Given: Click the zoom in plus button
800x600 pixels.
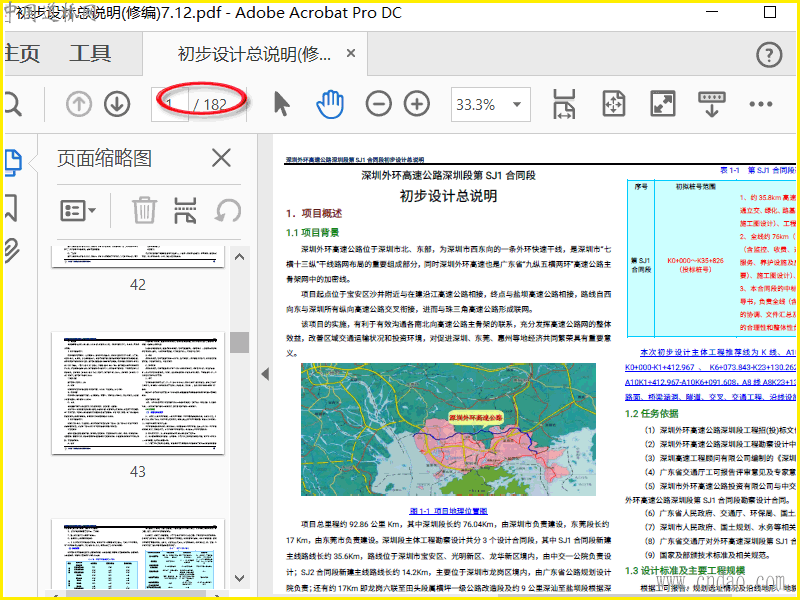Looking at the screenshot, I should tap(416, 104).
